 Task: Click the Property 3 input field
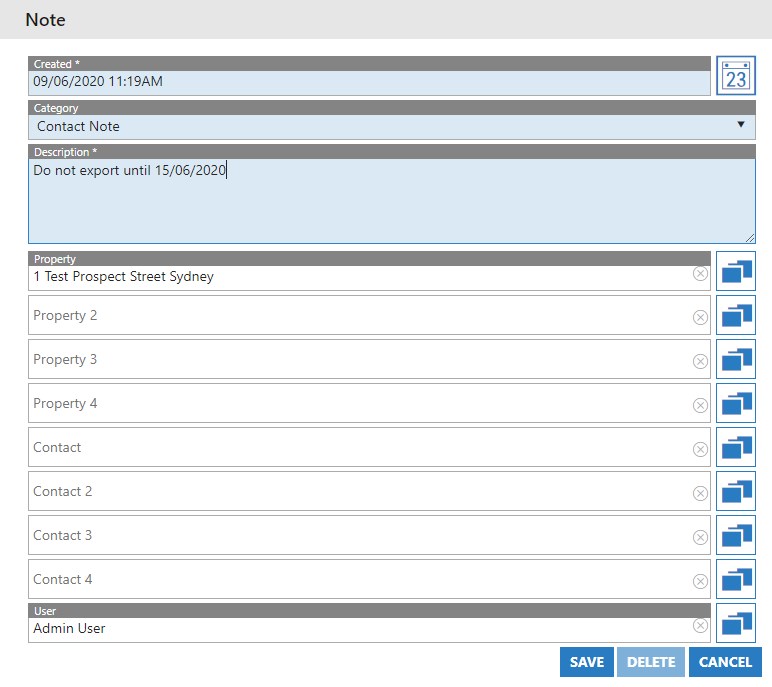[360, 359]
